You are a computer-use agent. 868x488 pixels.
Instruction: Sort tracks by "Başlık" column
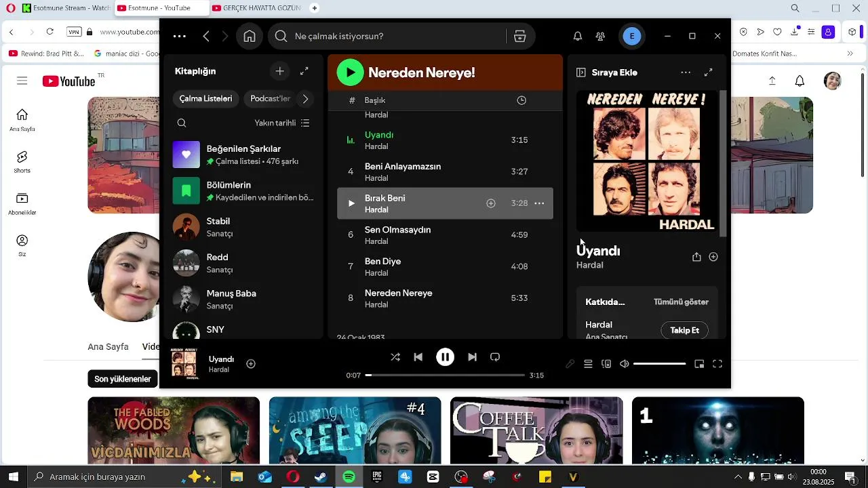point(375,100)
